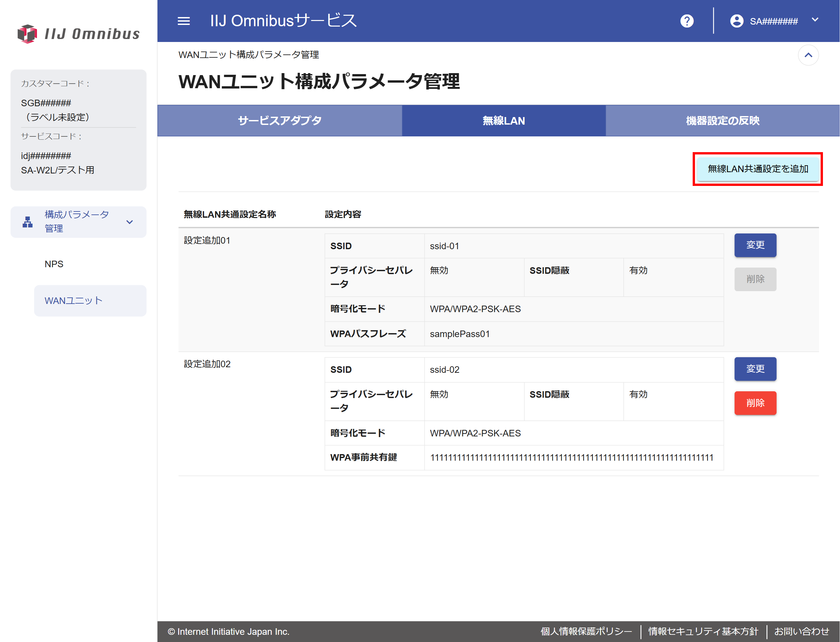Switch to the 機器設定の反映 tab
Viewport: 840px width, 642px height.
point(722,121)
